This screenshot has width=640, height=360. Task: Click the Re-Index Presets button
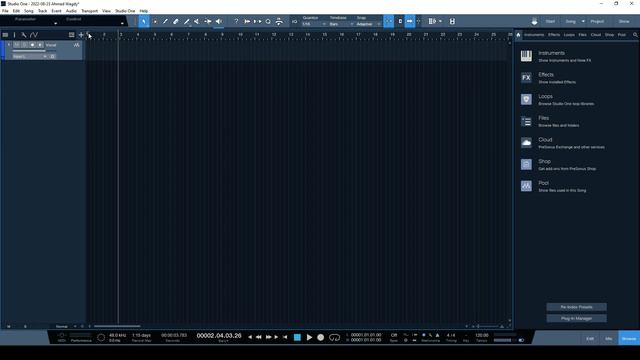[x=576, y=307]
